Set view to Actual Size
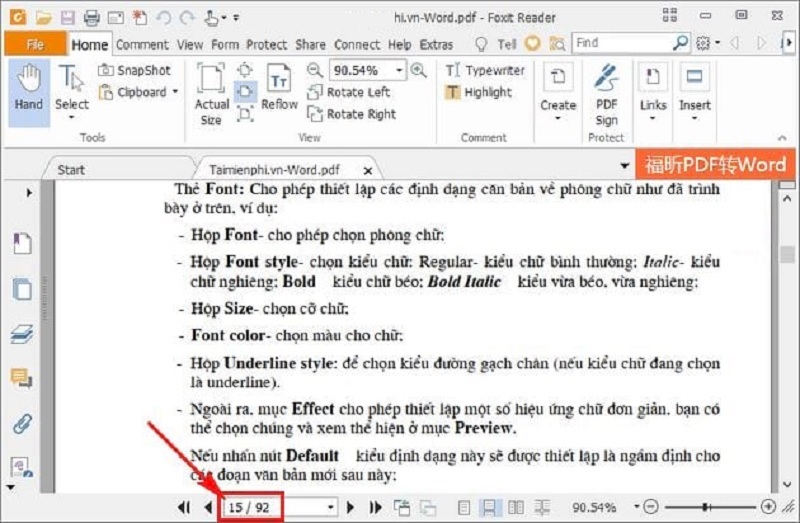The height and width of the screenshot is (523, 800). [211, 94]
